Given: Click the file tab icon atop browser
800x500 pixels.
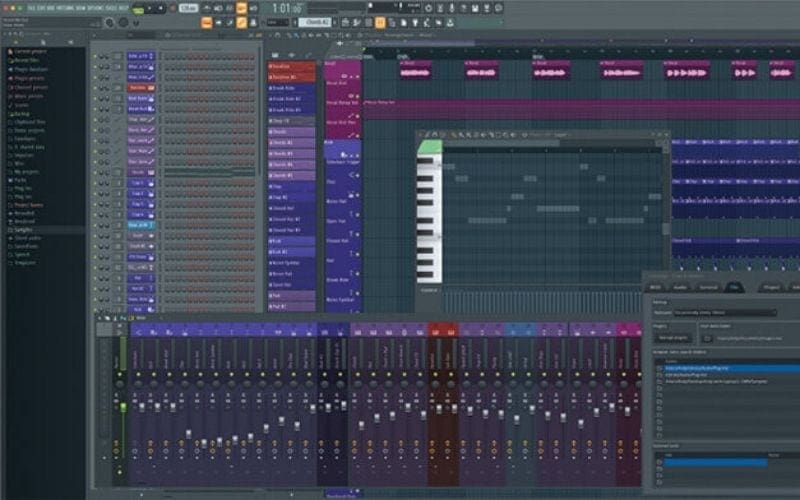Looking at the screenshot, I should tap(42, 42).
